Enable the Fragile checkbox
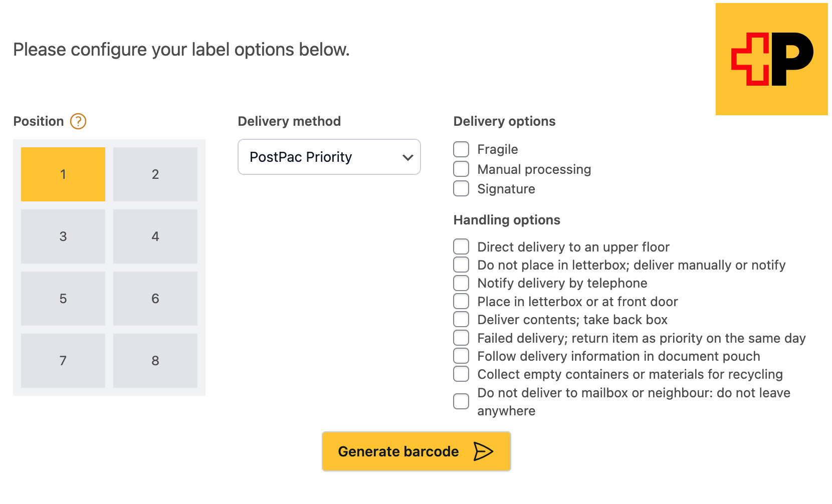This screenshot has height=504, width=832. point(461,149)
